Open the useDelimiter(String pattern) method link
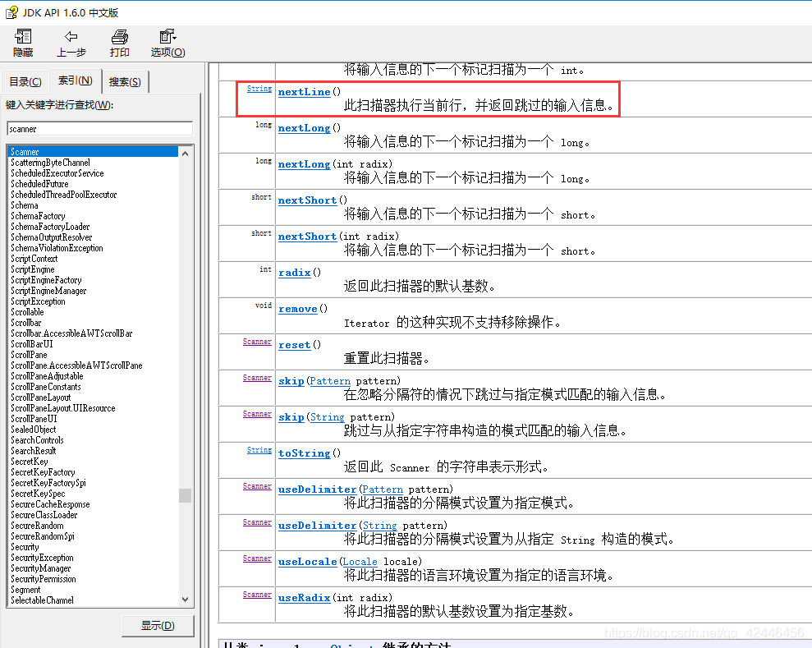Screen dimensions: 812x648 [x=317, y=526]
